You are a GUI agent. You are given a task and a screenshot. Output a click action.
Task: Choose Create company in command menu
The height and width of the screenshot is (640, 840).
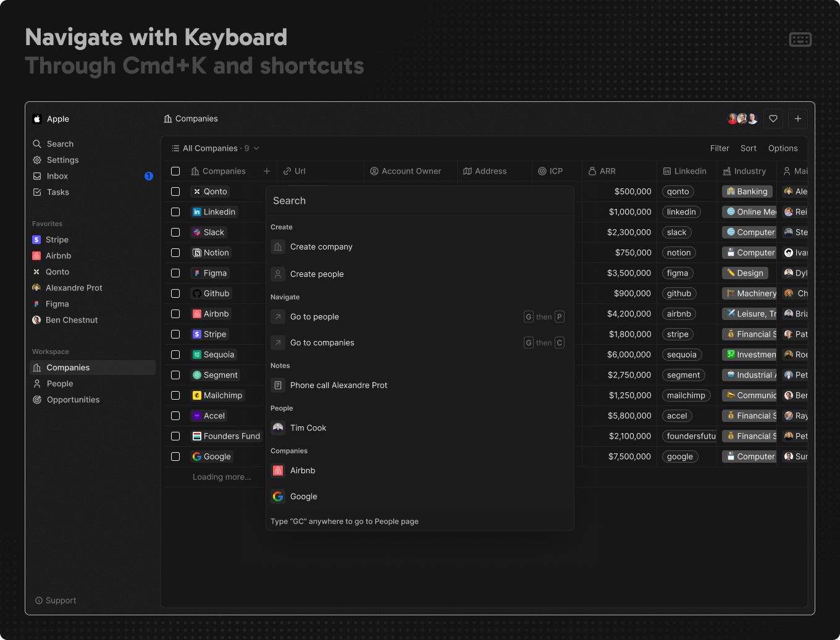point(321,247)
